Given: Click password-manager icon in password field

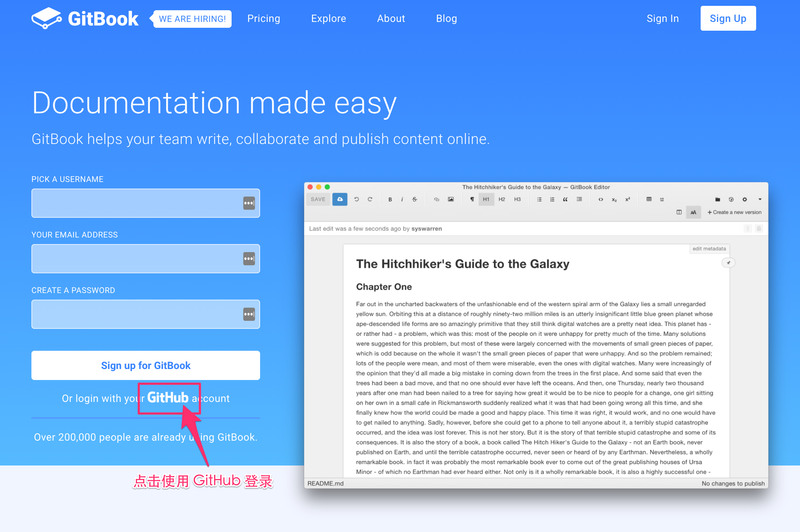Looking at the screenshot, I should pyautogui.click(x=249, y=314).
